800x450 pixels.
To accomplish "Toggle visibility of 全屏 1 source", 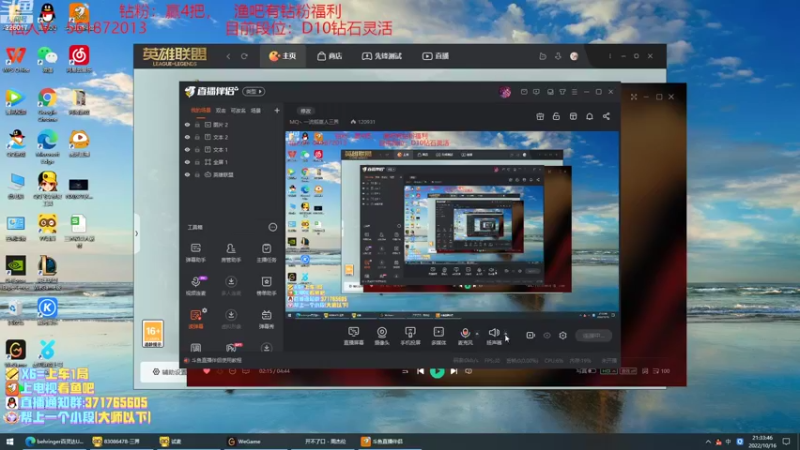I will [x=187, y=162].
